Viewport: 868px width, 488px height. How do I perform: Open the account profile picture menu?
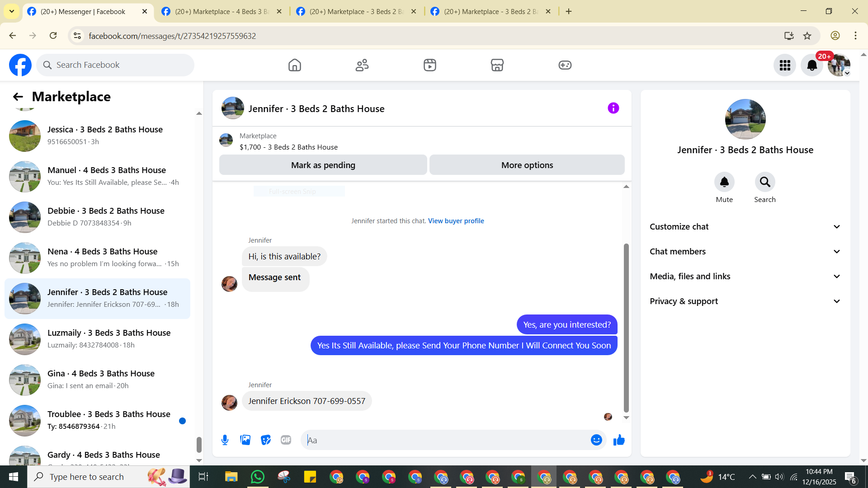click(839, 66)
